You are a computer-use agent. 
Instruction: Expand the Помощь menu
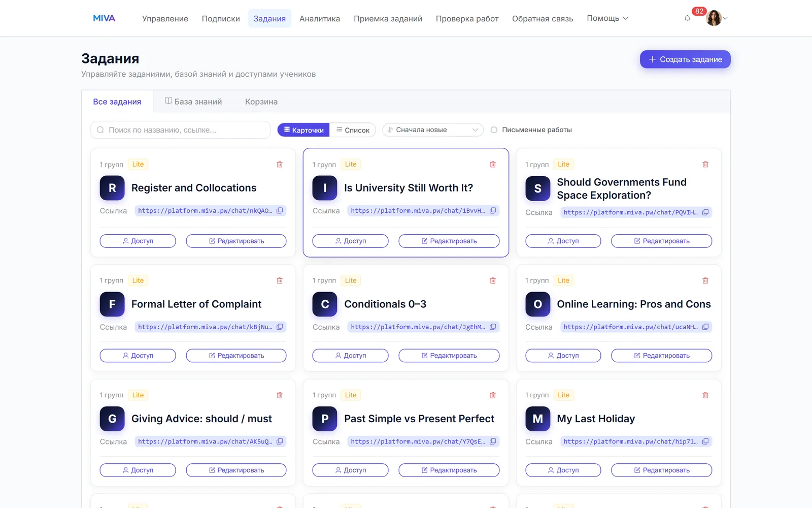click(607, 18)
